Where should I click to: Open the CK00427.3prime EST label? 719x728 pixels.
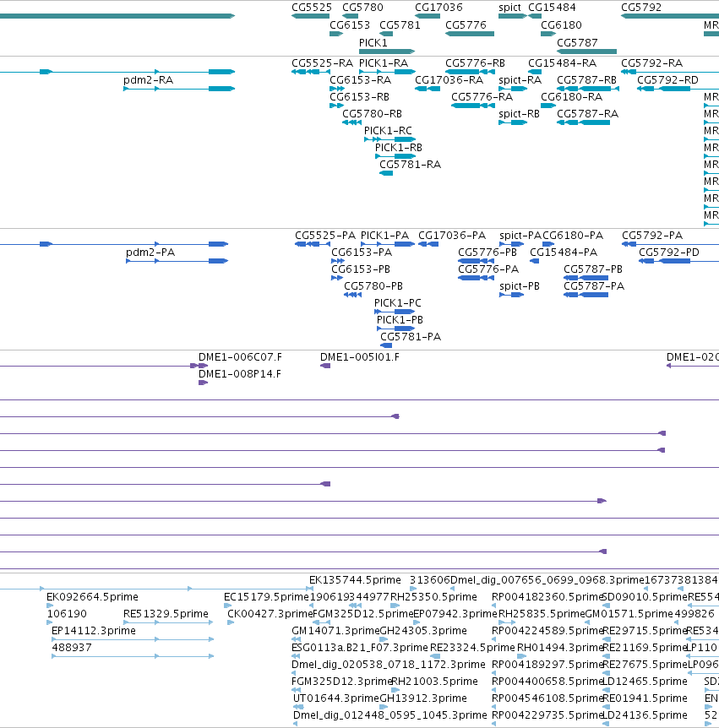(270, 614)
